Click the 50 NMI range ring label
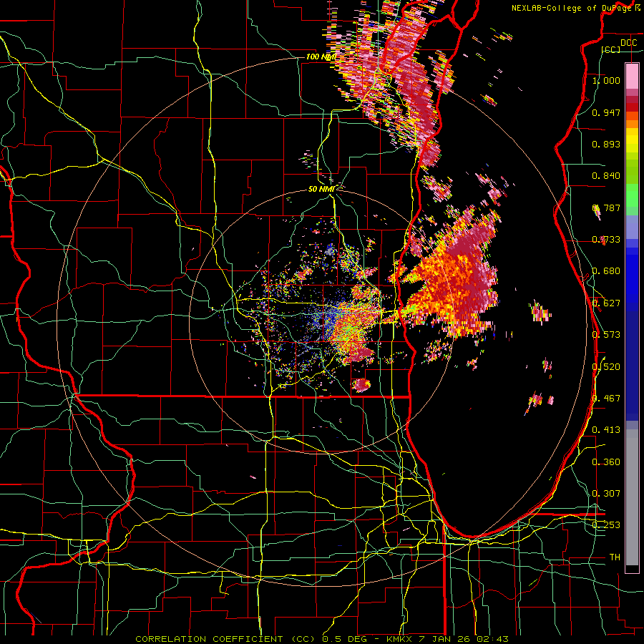This screenshot has width=644, height=644. pyautogui.click(x=321, y=189)
